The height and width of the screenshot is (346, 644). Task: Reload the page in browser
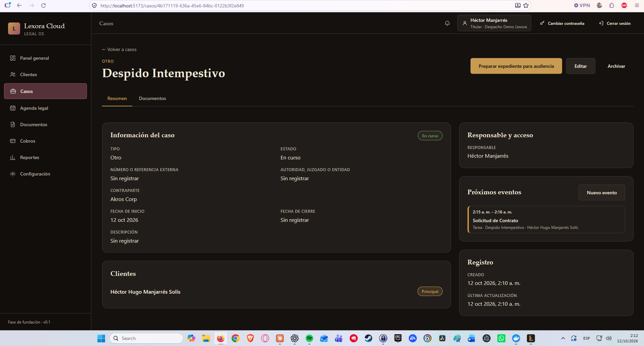(43, 5)
